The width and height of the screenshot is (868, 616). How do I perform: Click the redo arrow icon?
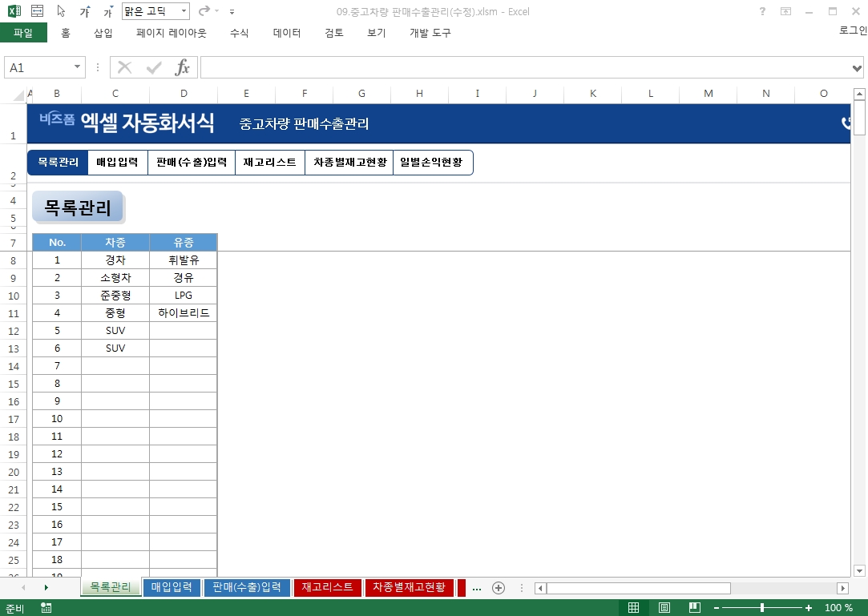pyautogui.click(x=204, y=11)
